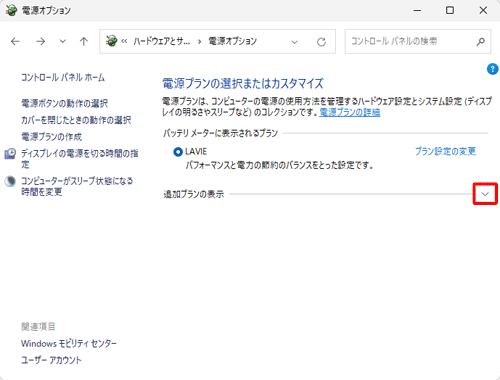Click the title bar power options icon
500x380 pixels.
tap(11, 10)
